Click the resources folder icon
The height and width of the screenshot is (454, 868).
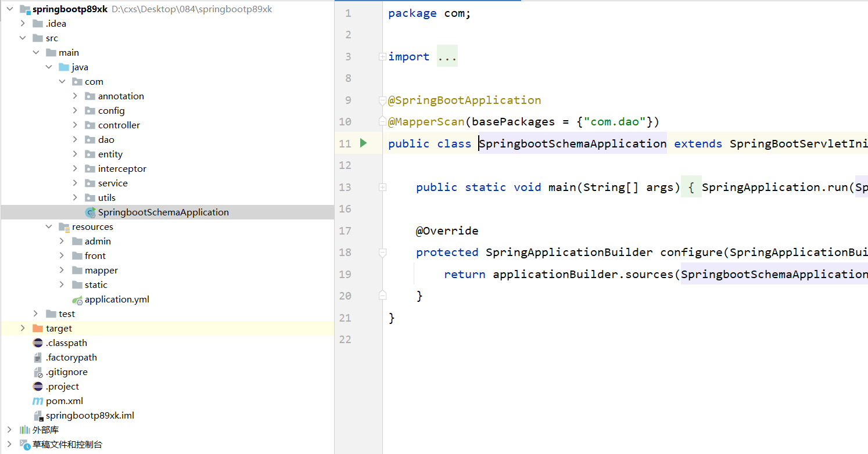pos(64,227)
